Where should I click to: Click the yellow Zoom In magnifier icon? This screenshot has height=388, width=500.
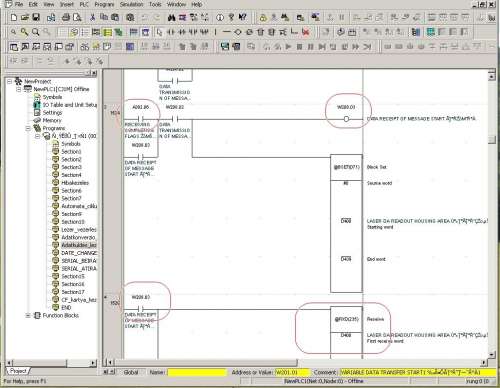click(24, 32)
